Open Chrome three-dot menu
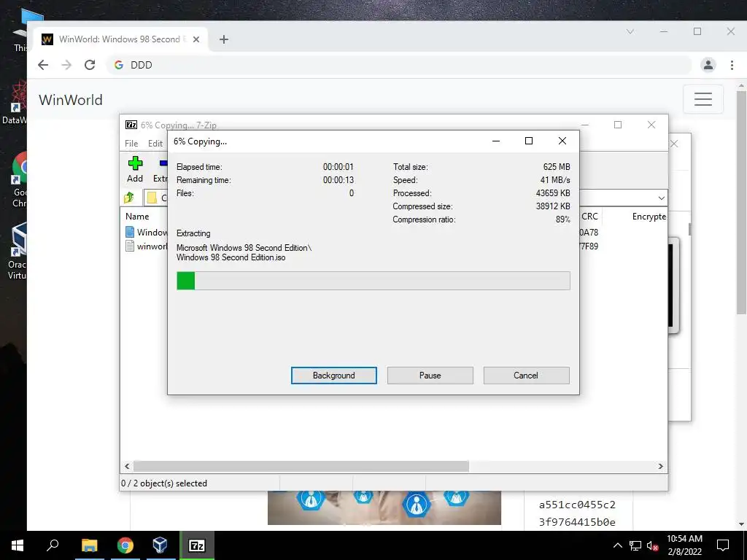The height and width of the screenshot is (560, 747). [732, 65]
